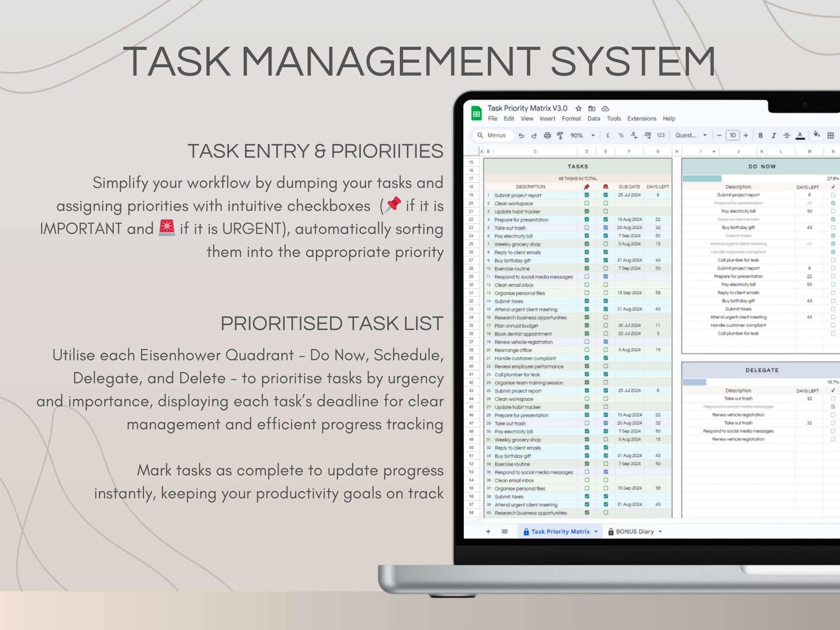Viewport: 840px width, 630px height.
Task: Switch to the BONUS Diary sheet tab
Action: (635, 532)
